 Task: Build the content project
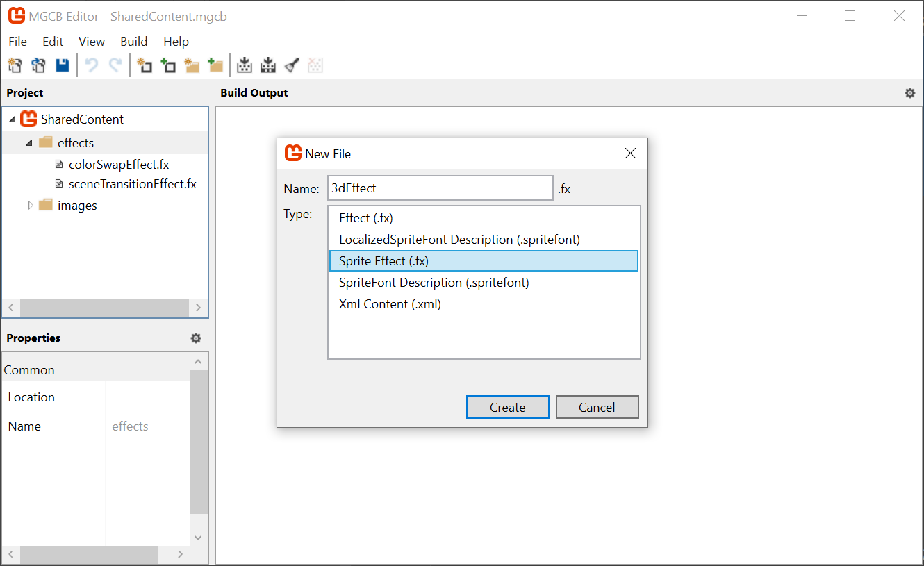coord(245,65)
